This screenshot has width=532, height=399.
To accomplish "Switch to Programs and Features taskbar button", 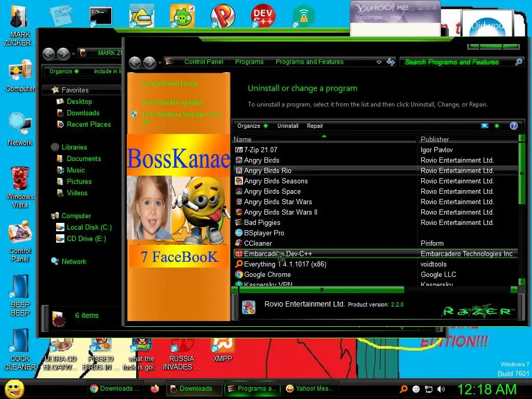I will click(x=252, y=389).
